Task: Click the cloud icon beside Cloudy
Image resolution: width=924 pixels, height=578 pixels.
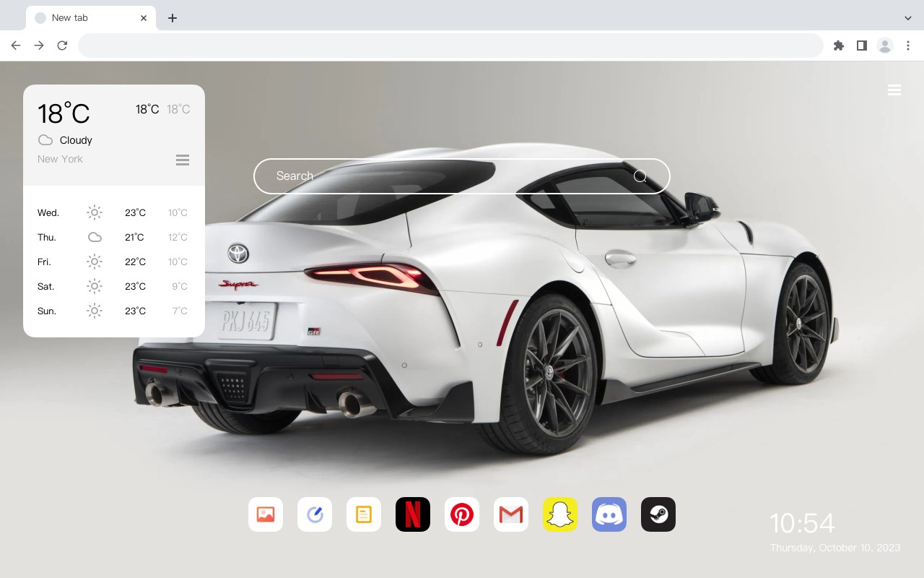Action: (45, 140)
